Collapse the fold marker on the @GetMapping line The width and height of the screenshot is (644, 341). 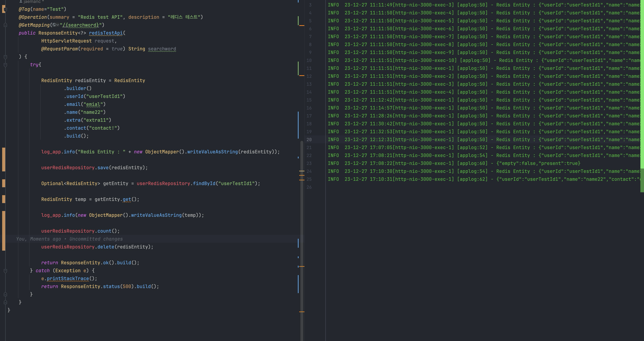pos(5,25)
